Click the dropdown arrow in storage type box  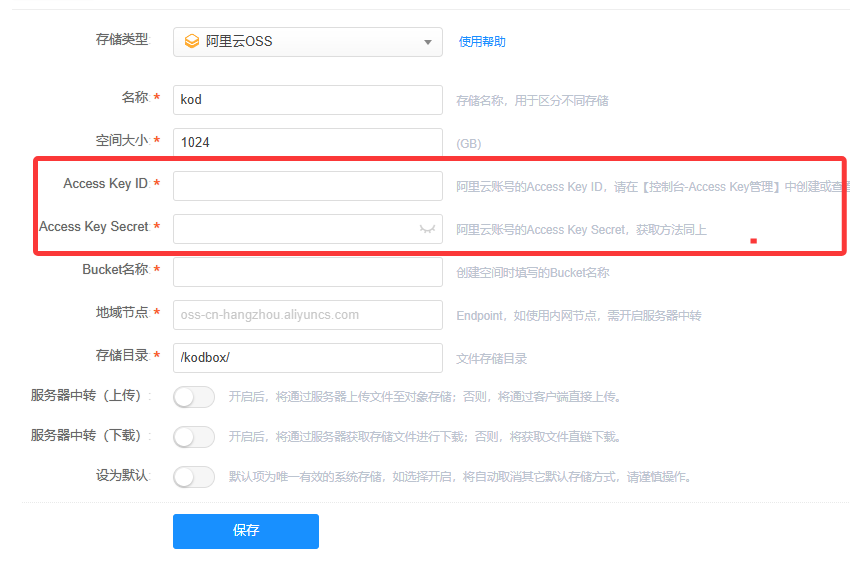pyautogui.click(x=428, y=42)
